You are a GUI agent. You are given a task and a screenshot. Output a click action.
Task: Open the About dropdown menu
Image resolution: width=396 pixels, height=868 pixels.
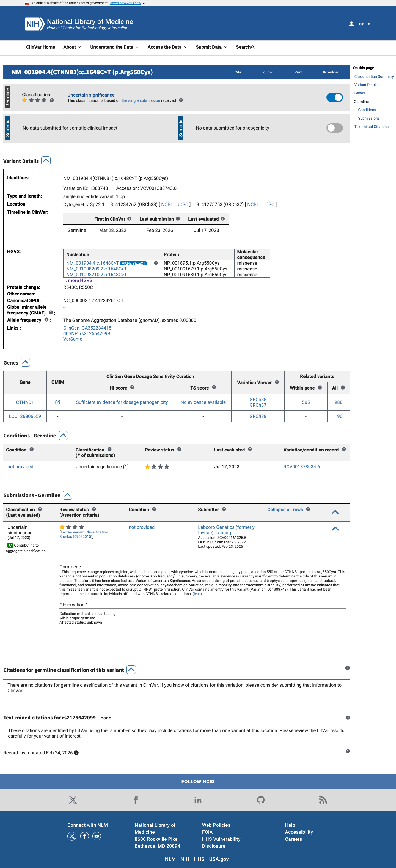[x=72, y=47]
